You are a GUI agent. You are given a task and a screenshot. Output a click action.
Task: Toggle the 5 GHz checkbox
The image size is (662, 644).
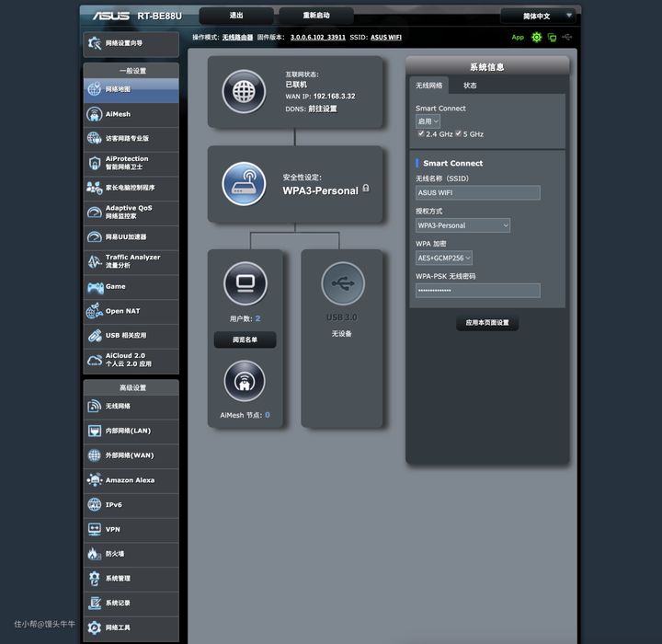(x=458, y=133)
